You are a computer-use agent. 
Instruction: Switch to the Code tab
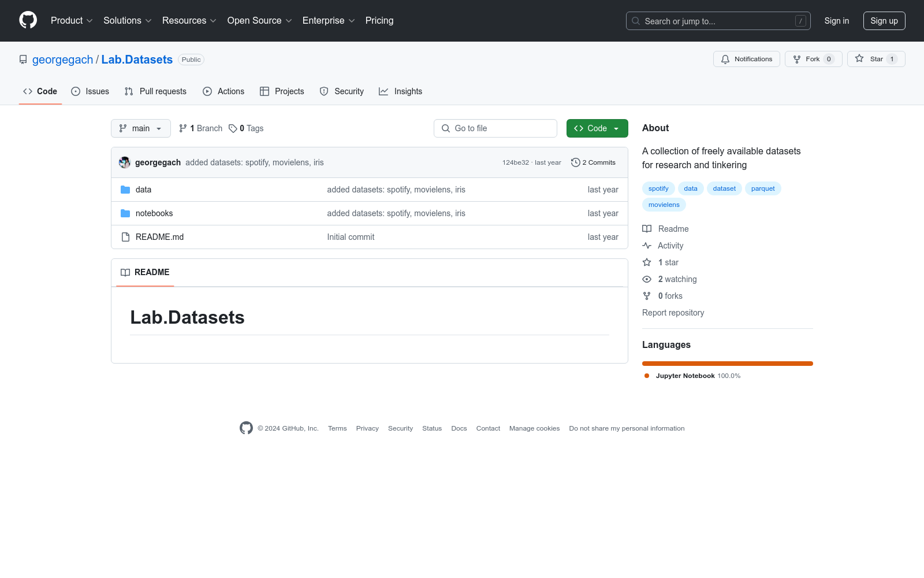[x=40, y=91]
